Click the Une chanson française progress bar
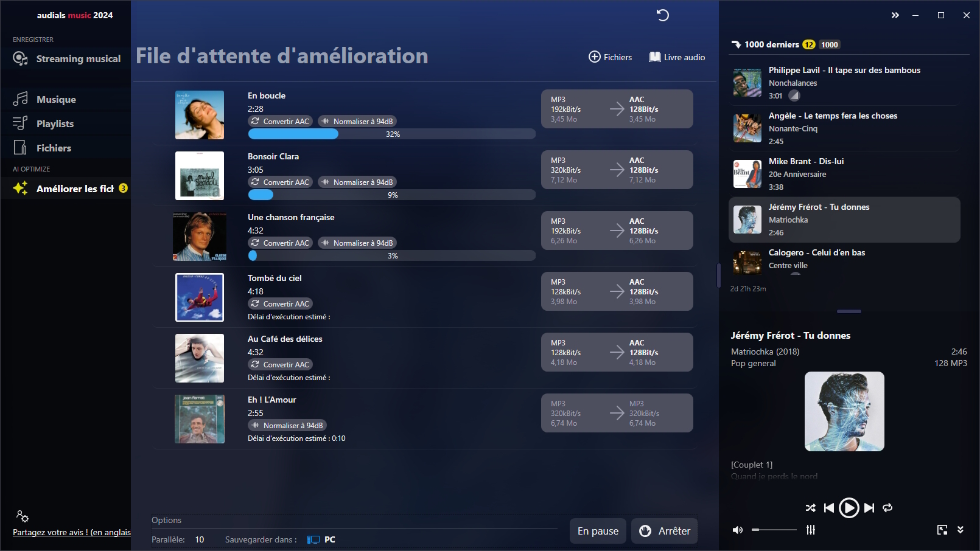The image size is (980, 551). pos(392,256)
